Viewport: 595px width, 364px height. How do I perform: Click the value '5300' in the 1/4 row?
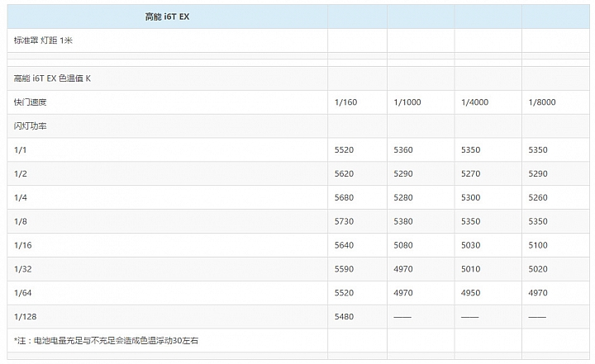tap(470, 198)
